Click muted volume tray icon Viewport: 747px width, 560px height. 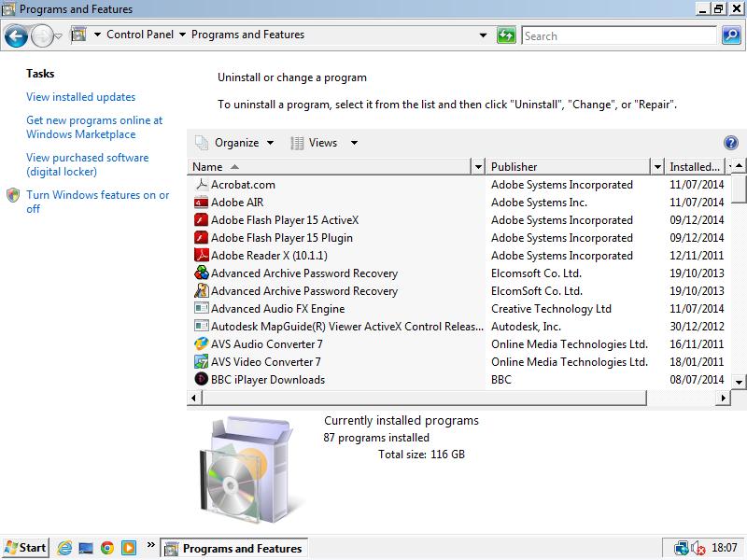click(698, 549)
